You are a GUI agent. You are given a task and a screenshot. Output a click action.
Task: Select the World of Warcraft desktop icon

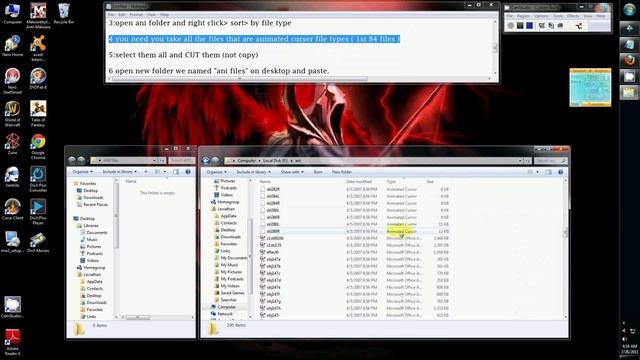click(x=12, y=113)
